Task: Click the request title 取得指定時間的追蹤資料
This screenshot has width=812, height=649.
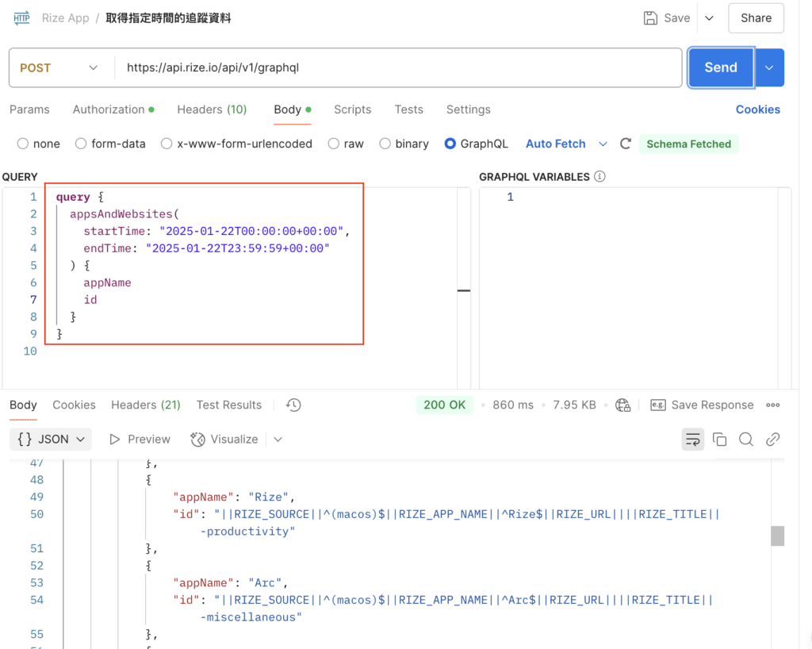Action: click(168, 18)
